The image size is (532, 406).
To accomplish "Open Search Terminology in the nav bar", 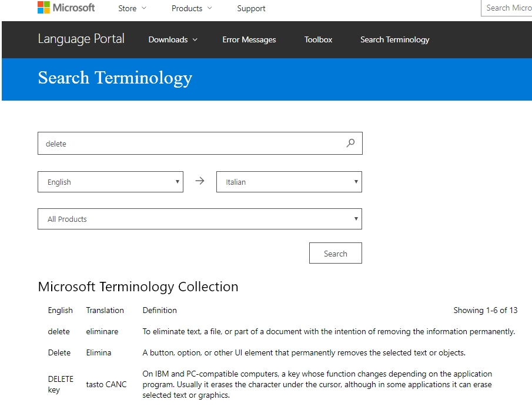I will 394,39.
